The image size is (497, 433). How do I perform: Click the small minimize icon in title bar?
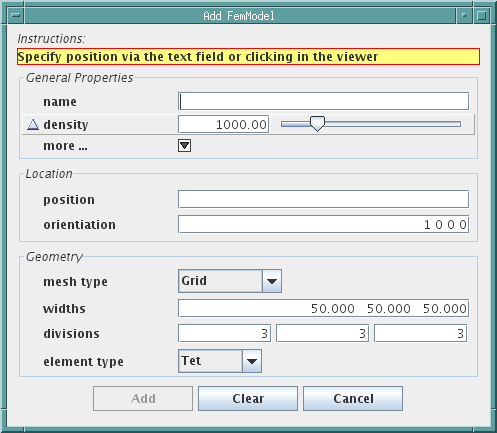[464, 15]
